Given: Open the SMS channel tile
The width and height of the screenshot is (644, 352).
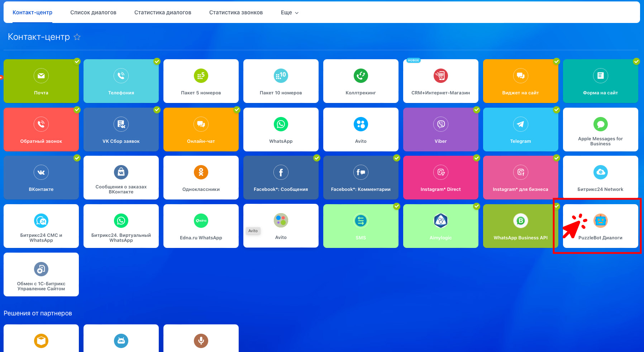Looking at the screenshot, I should (361, 226).
